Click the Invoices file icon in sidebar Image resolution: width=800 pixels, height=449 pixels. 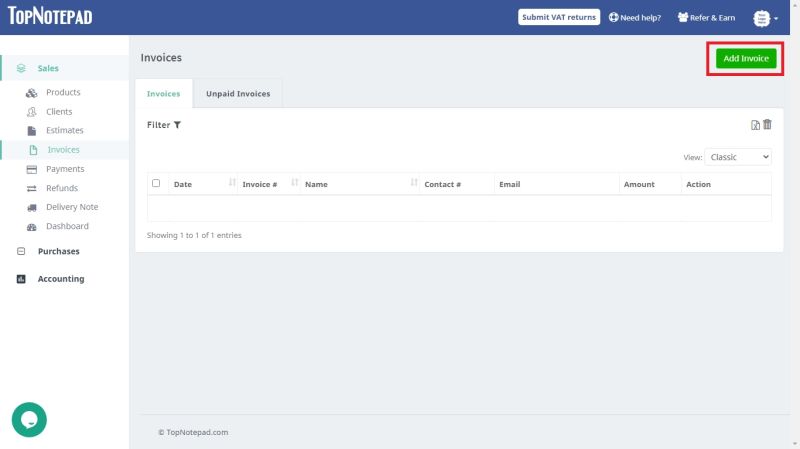click(33, 150)
